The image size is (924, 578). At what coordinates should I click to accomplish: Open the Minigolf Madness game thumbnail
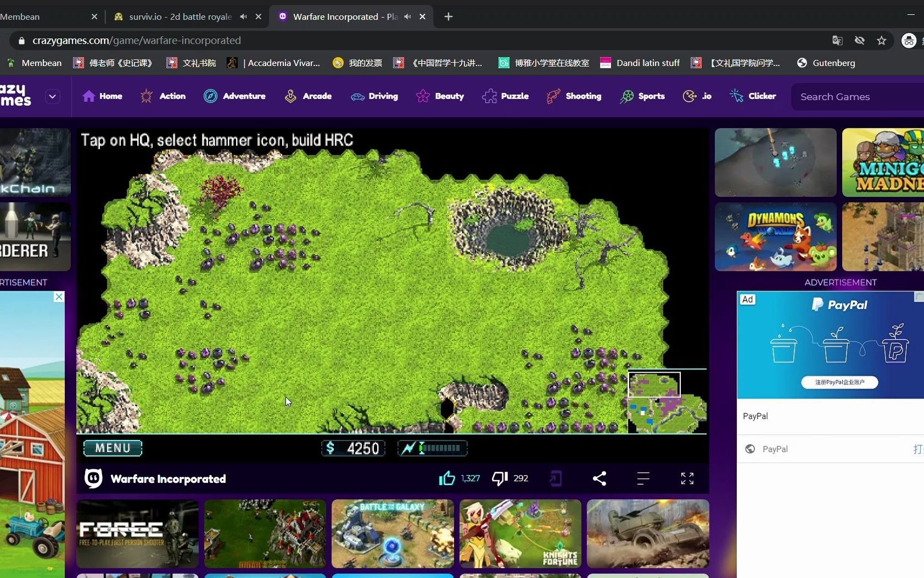[x=883, y=163]
